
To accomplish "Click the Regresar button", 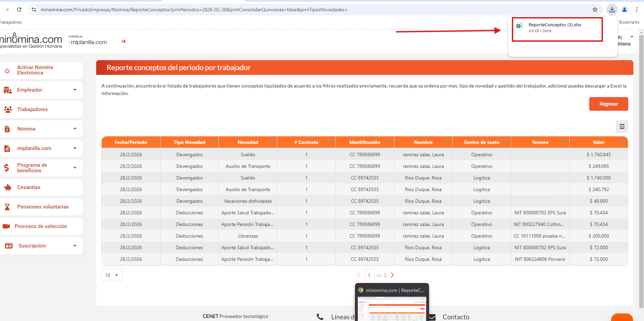I will tap(608, 104).
